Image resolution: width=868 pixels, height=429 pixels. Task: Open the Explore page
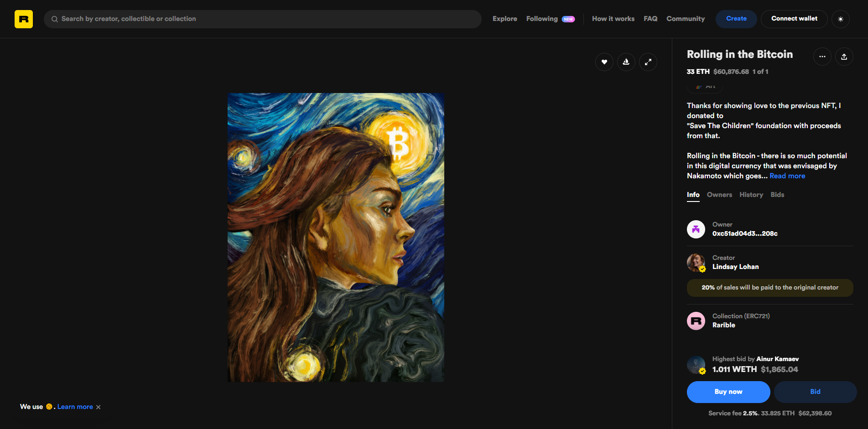505,19
